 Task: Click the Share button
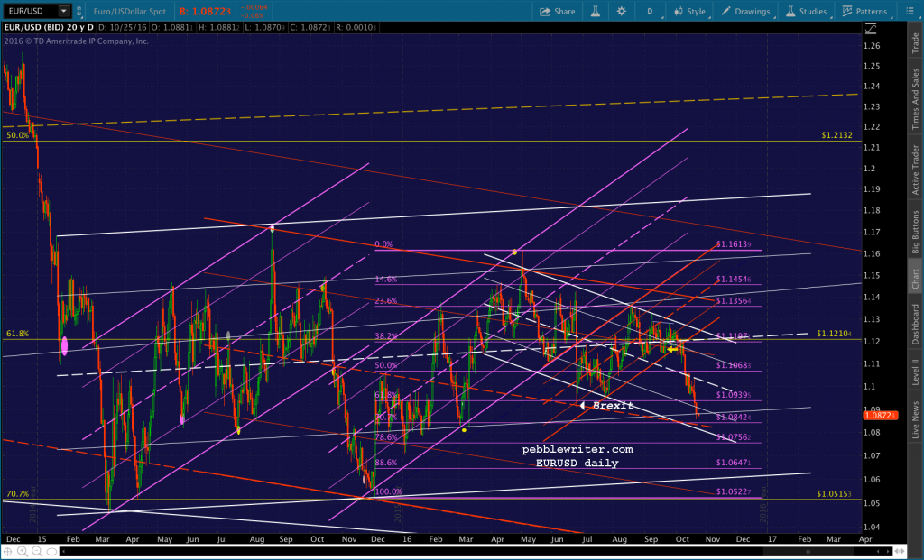[558, 11]
